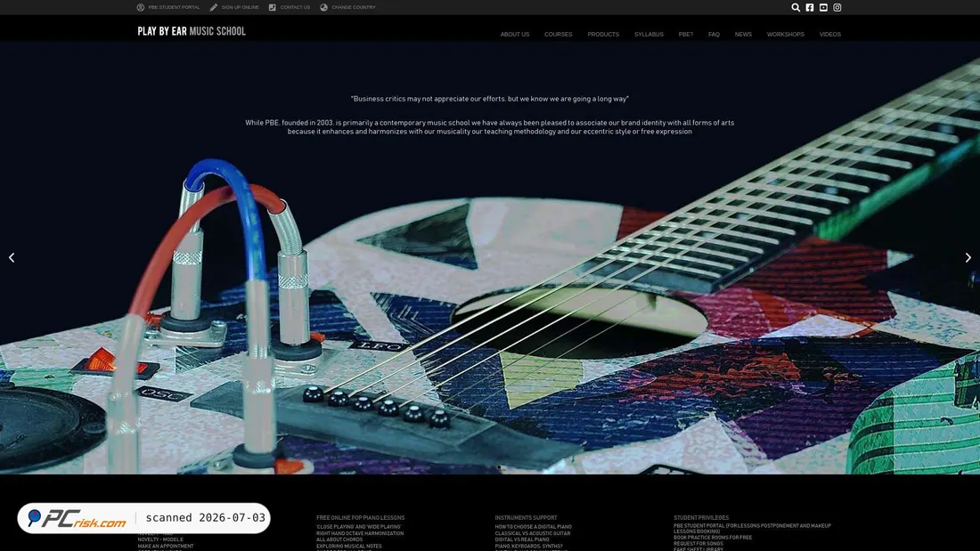Open the About Us menu

point(514,35)
